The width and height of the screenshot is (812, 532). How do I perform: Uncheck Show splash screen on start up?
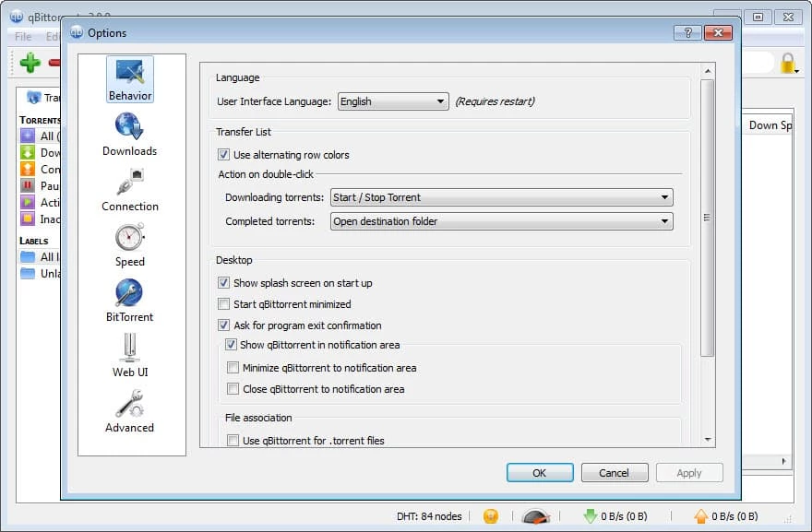pyautogui.click(x=223, y=283)
